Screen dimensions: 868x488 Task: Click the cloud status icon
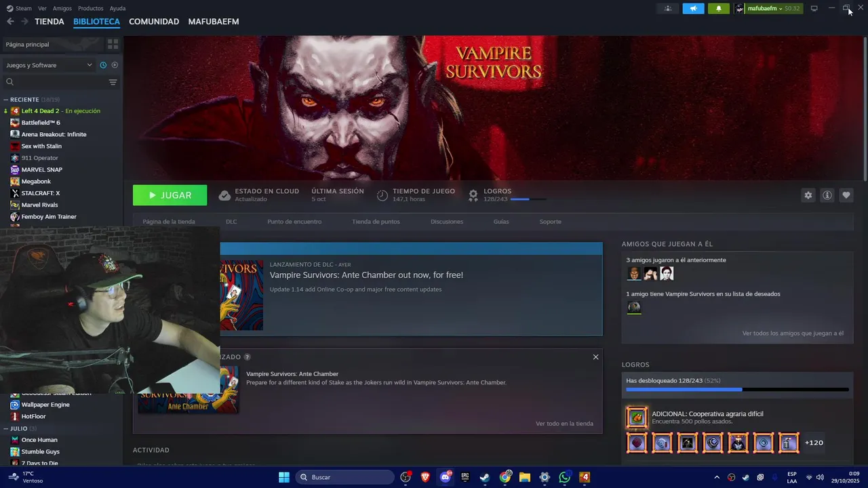point(224,195)
